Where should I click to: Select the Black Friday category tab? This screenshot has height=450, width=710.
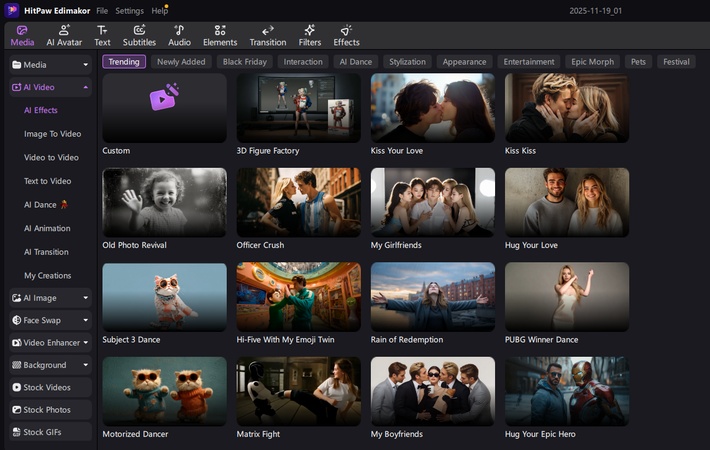pos(245,62)
